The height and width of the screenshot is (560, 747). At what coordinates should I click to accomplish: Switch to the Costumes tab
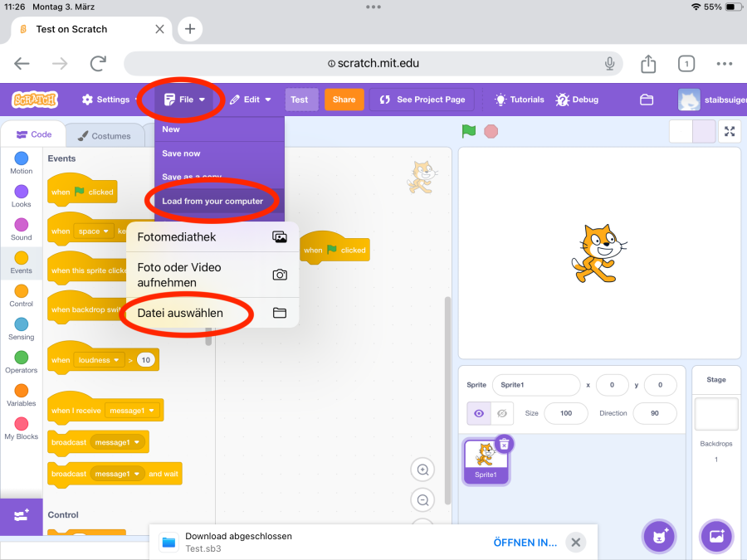coord(103,136)
